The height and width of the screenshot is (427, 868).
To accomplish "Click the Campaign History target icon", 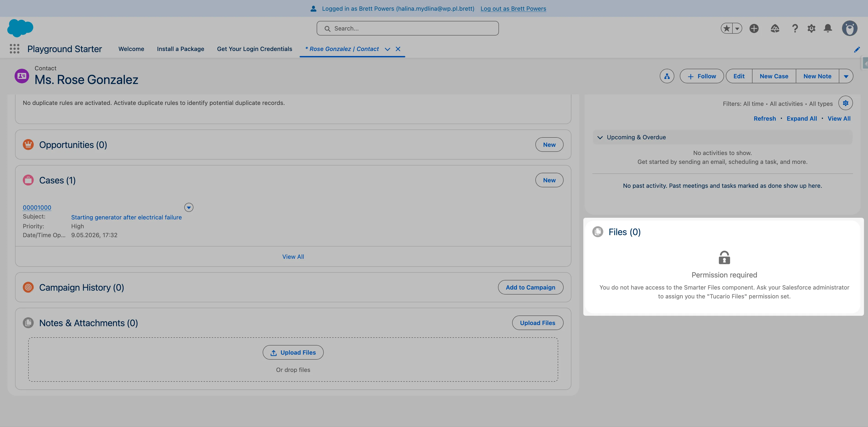I will pyautogui.click(x=28, y=287).
